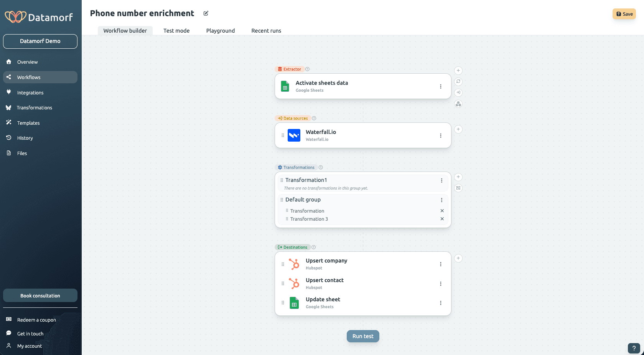644x355 pixels.
Task: Click the help icon next to Extractor label
Action: (x=307, y=69)
